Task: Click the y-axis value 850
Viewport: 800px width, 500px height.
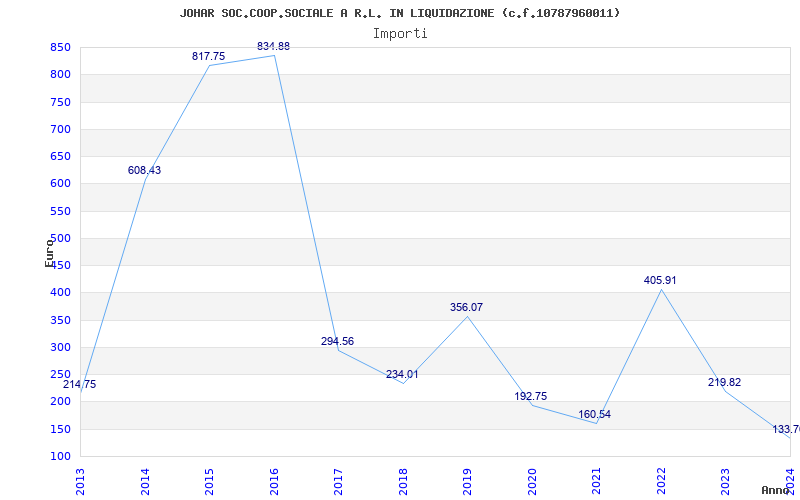Action: coord(60,48)
